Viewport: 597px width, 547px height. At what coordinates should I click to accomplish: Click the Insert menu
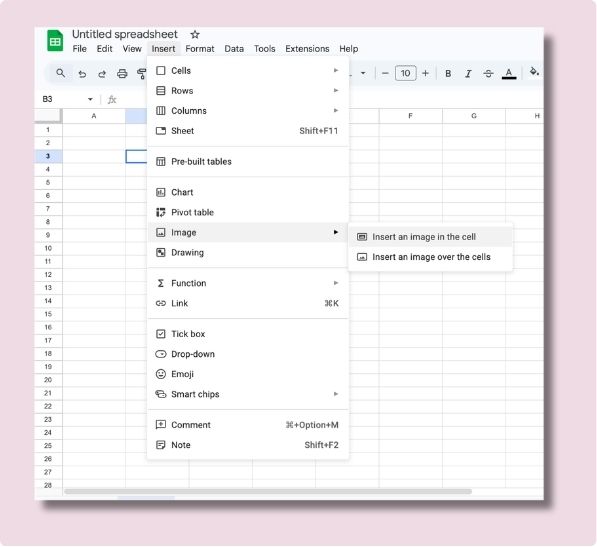point(163,49)
